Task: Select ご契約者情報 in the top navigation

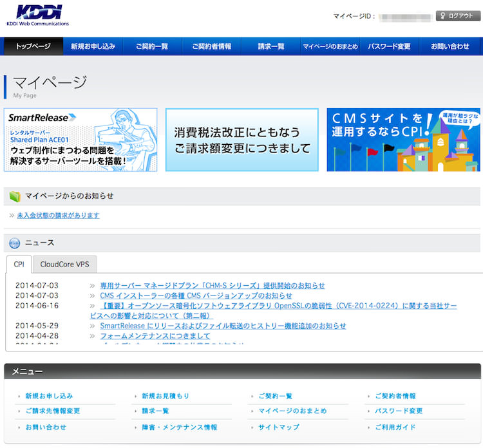Action: point(212,46)
